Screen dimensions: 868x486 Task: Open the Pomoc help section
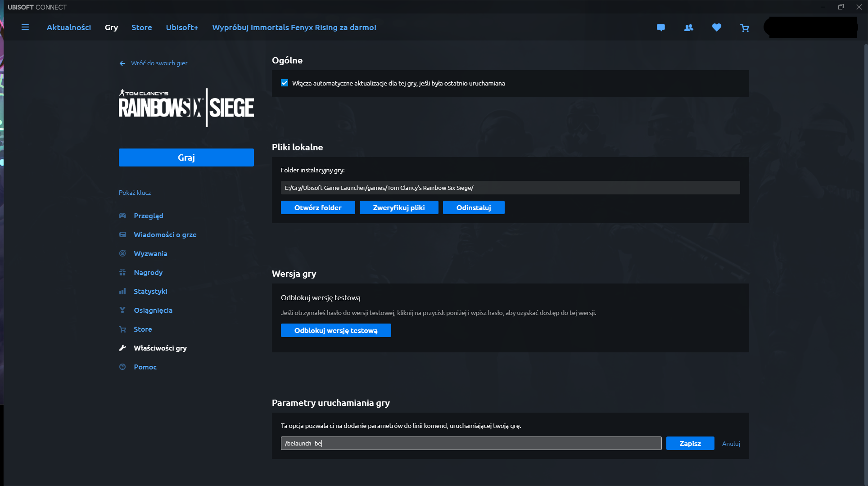[145, 367]
